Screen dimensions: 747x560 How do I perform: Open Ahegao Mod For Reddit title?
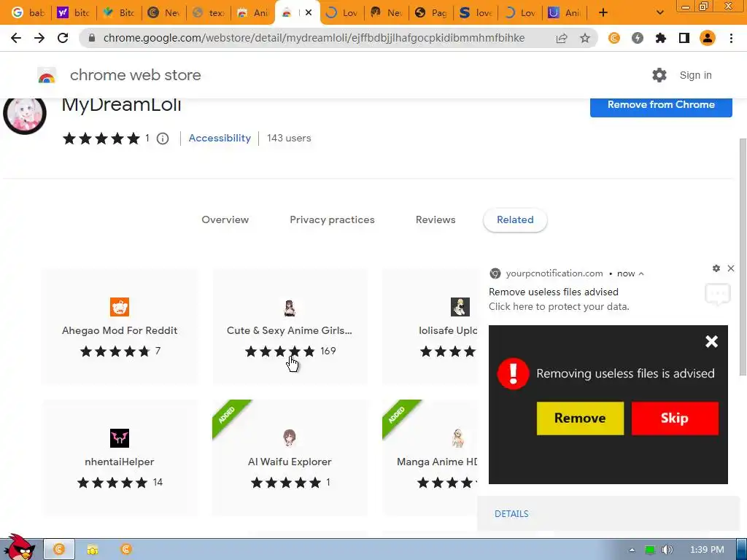pos(120,330)
